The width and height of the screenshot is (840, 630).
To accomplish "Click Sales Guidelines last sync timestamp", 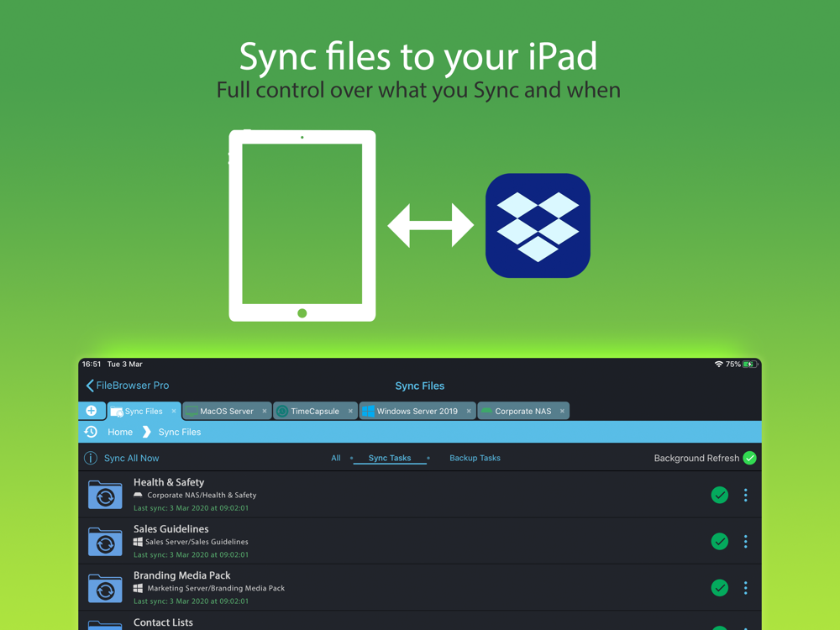I will [x=191, y=554].
